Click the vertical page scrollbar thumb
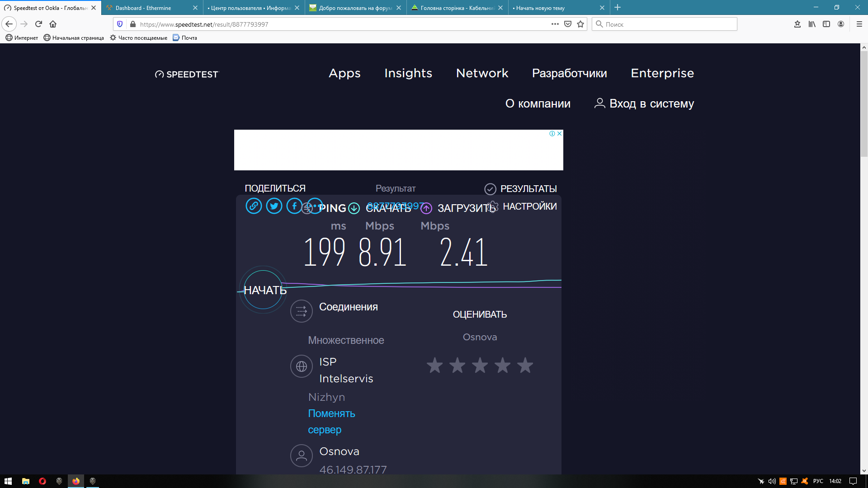This screenshot has width=868, height=488. [864, 104]
